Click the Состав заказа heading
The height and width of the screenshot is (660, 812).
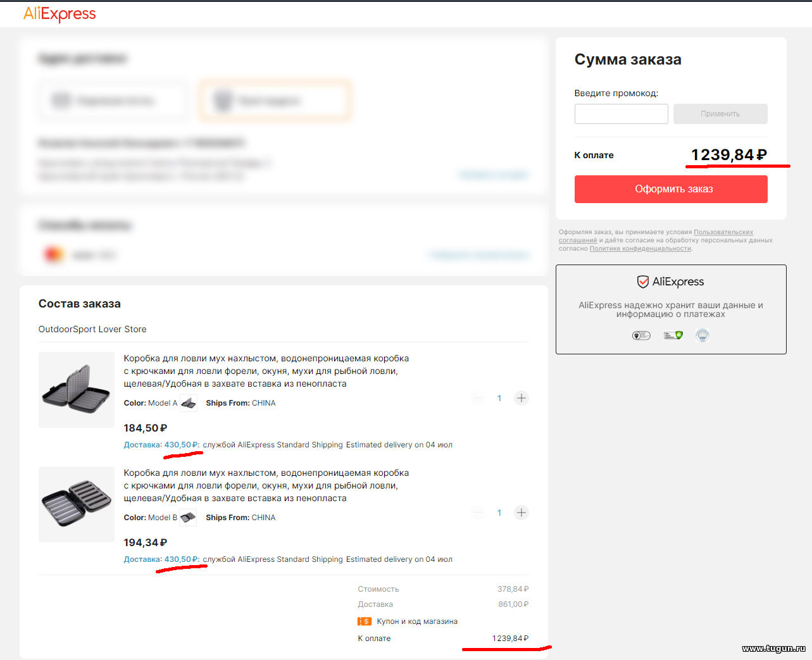(80, 304)
